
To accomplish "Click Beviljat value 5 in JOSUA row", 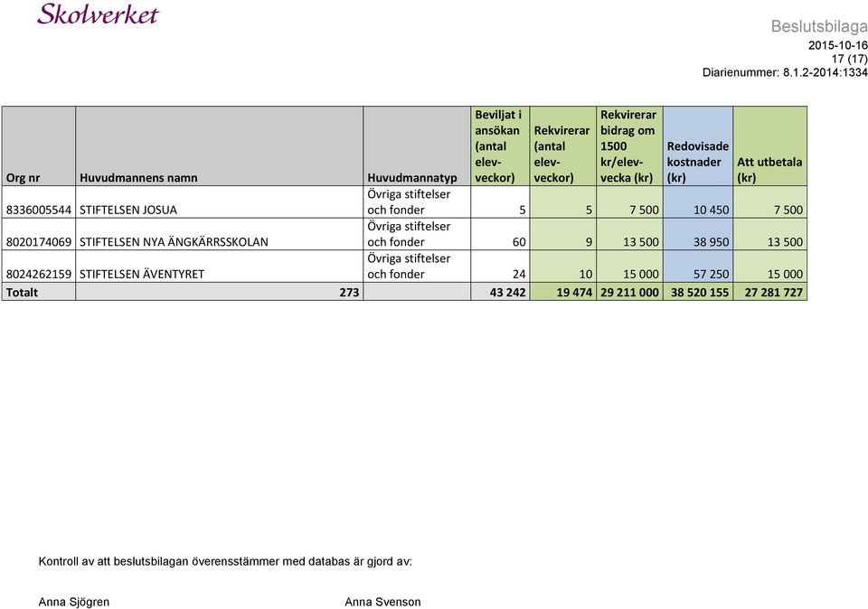I will pos(522,211).
